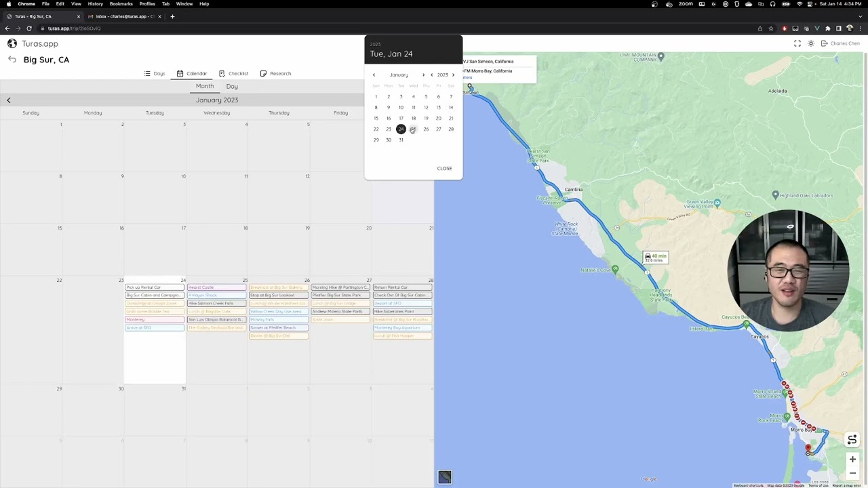
Task: Select January 1 in date picker
Action: click(x=376, y=96)
